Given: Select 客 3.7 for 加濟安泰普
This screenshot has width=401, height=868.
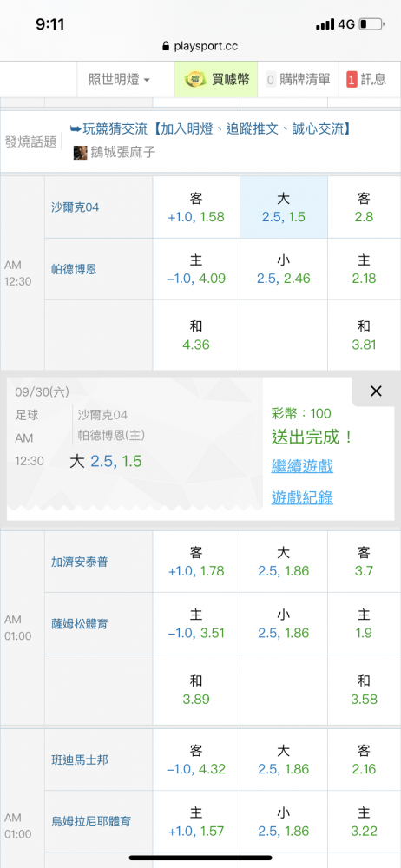Looking at the screenshot, I should (364, 562).
